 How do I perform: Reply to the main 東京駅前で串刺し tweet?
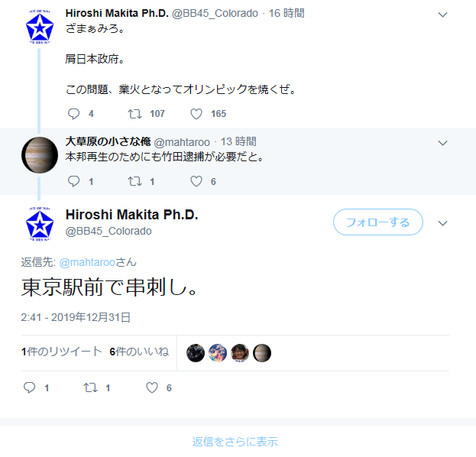[x=30, y=387]
